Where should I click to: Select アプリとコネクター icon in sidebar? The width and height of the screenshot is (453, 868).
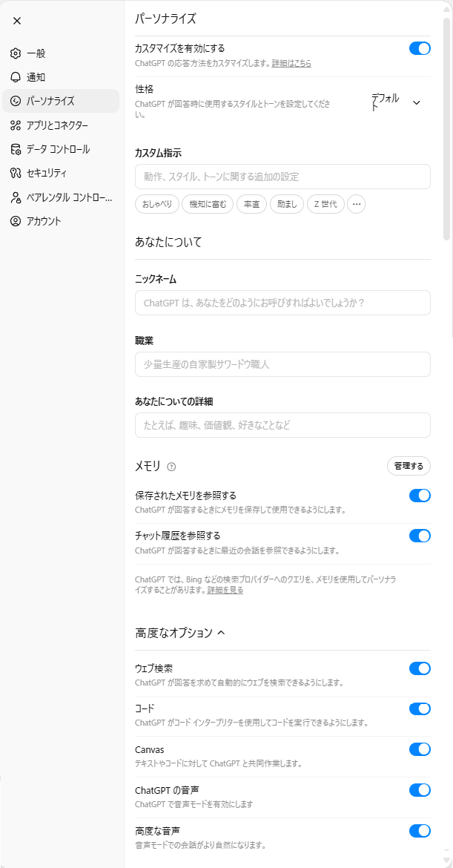pyautogui.click(x=16, y=125)
